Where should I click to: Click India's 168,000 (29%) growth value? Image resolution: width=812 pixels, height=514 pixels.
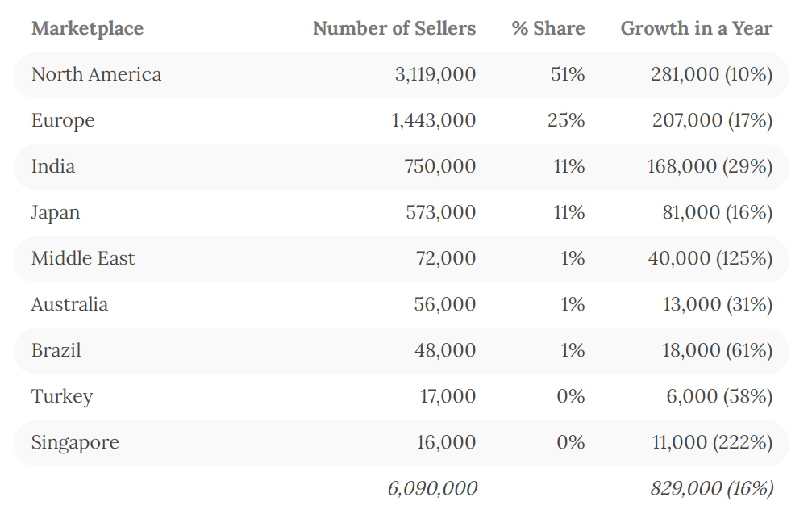coord(710,166)
